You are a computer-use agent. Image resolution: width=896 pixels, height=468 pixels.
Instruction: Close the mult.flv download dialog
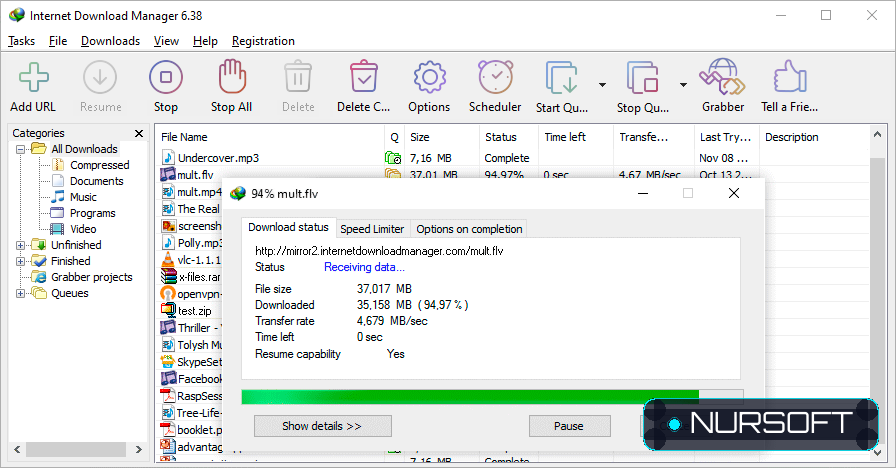click(734, 193)
